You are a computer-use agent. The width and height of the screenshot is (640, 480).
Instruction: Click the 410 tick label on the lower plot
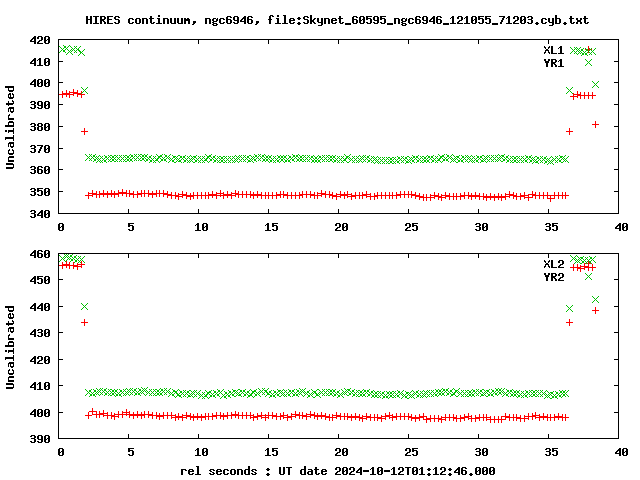tap(40, 386)
